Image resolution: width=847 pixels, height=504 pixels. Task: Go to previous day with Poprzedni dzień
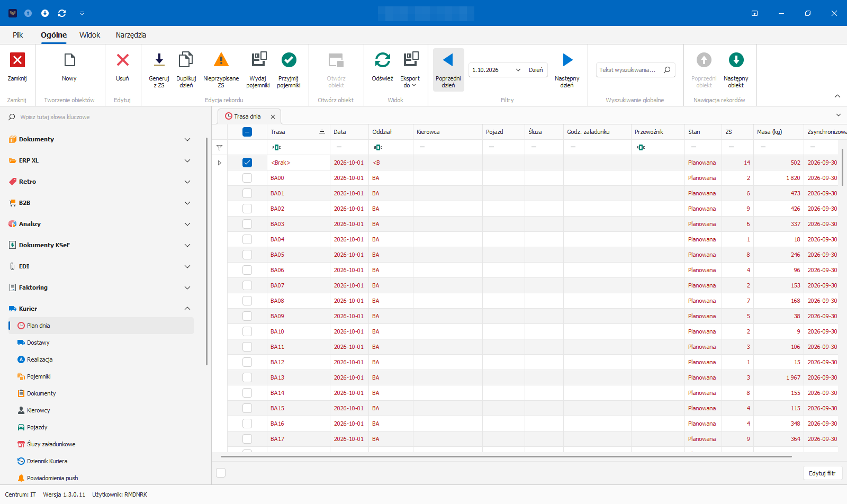coord(448,70)
